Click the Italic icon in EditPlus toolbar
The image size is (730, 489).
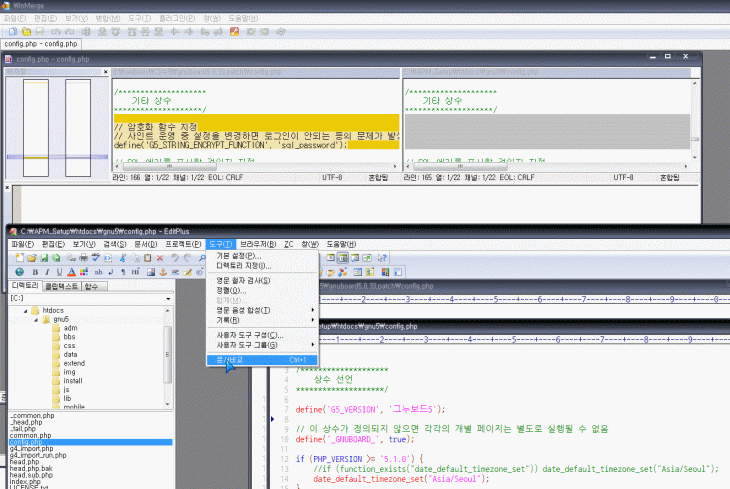pyautogui.click(x=46, y=271)
